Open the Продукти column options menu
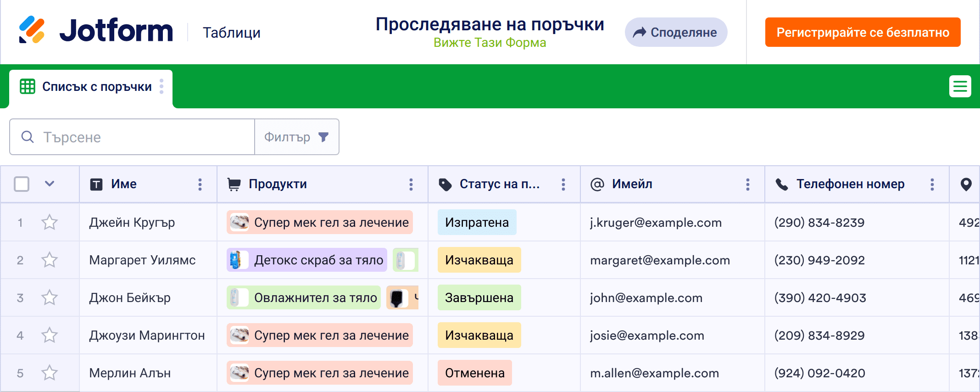Viewport: 980px width, 392px height. 411,185
